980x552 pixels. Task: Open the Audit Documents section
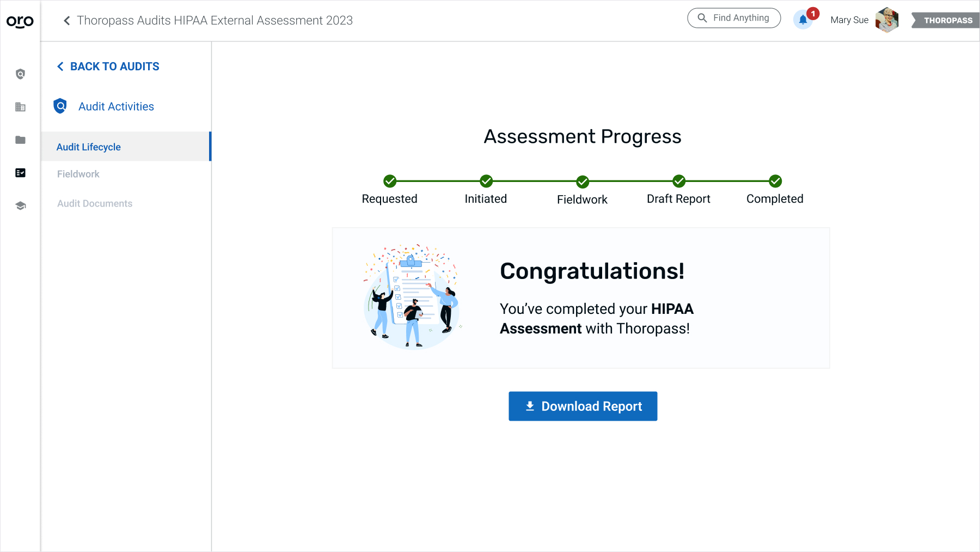click(94, 203)
